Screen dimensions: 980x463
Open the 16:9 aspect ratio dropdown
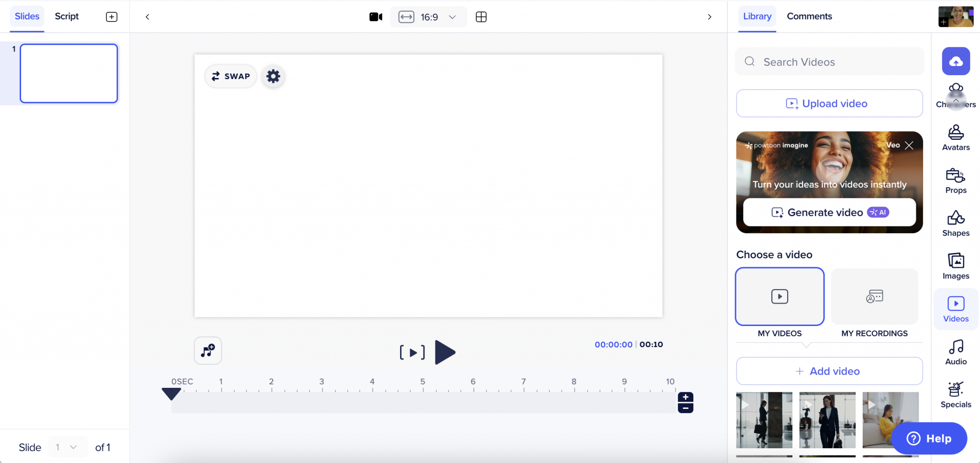point(427,17)
